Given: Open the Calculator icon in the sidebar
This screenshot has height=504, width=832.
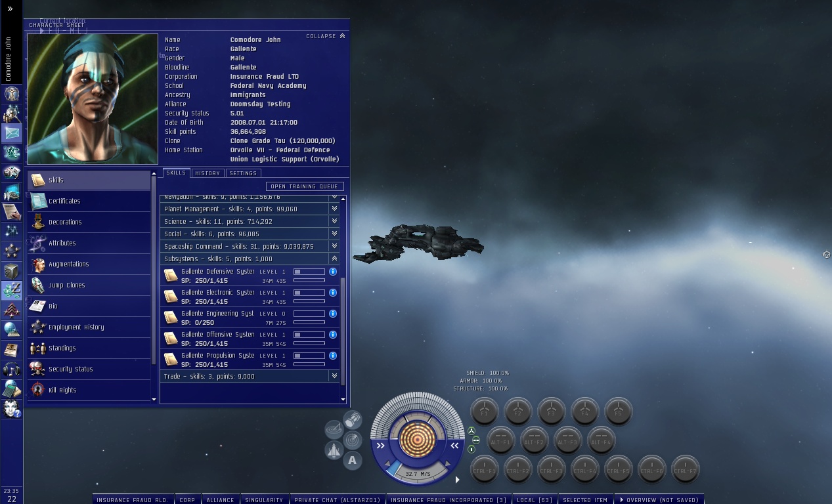Looking at the screenshot, I should (11, 389).
